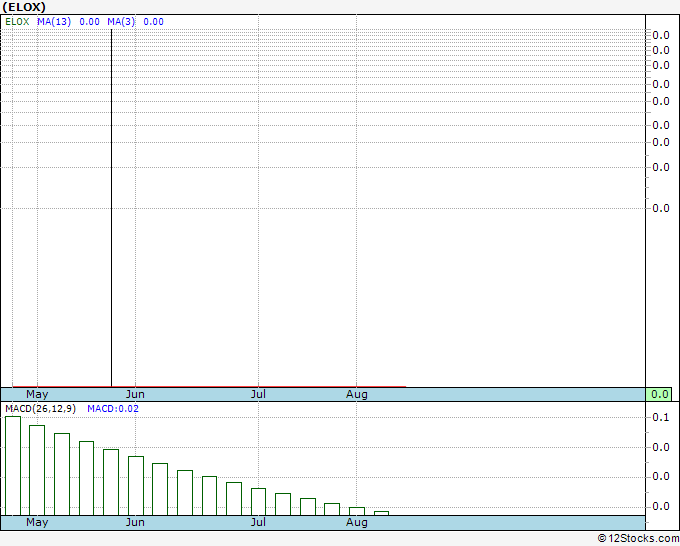This screenshot has width=680, height=546.
Task: Select May on the price chart axis
Action: point(37,394)
